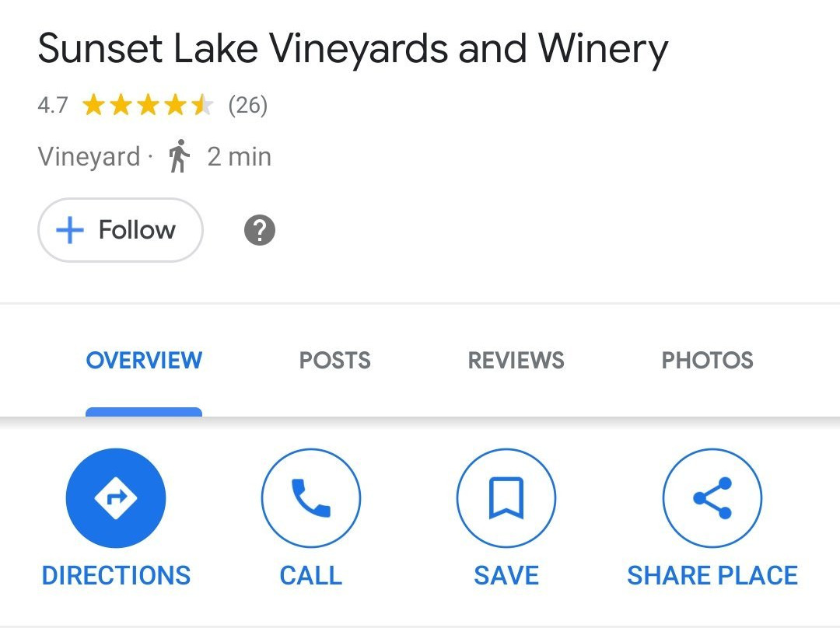The height and width of the screenshot is (628, 840).
Task: Click the phone handset icon
Action: click(x=310, y=498)
